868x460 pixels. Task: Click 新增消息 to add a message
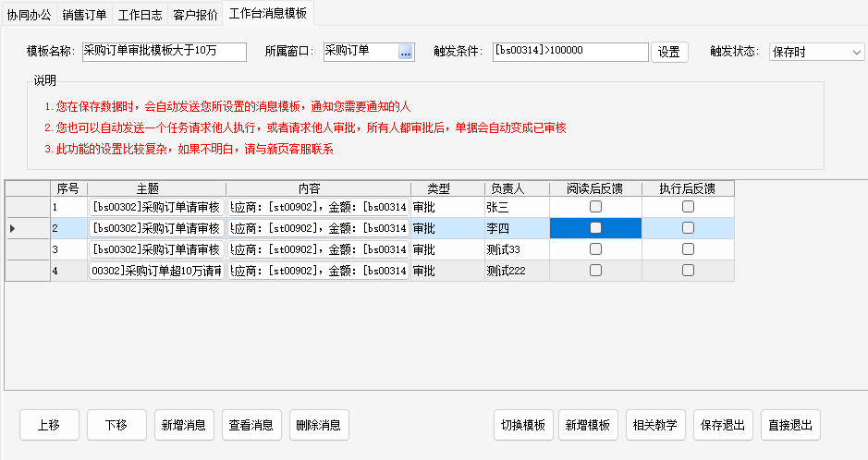pyautogui.click(x=184, y=425)
